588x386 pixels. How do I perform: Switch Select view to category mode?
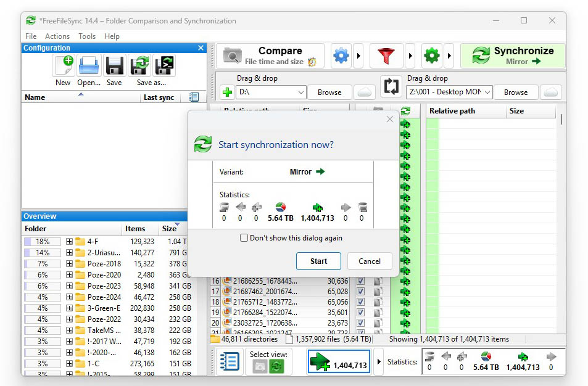click(x=260, y=366)
